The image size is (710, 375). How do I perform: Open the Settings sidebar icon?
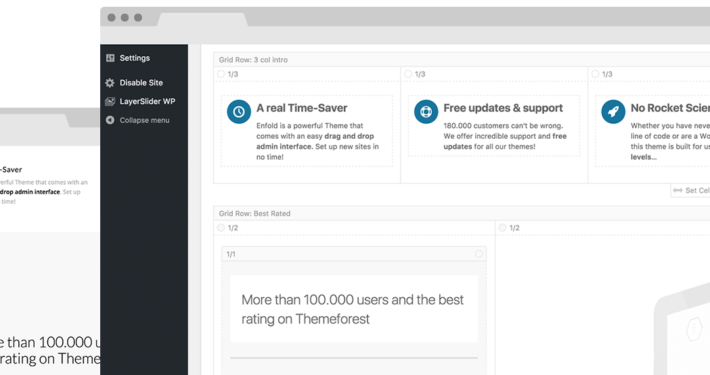pos(110,58)
